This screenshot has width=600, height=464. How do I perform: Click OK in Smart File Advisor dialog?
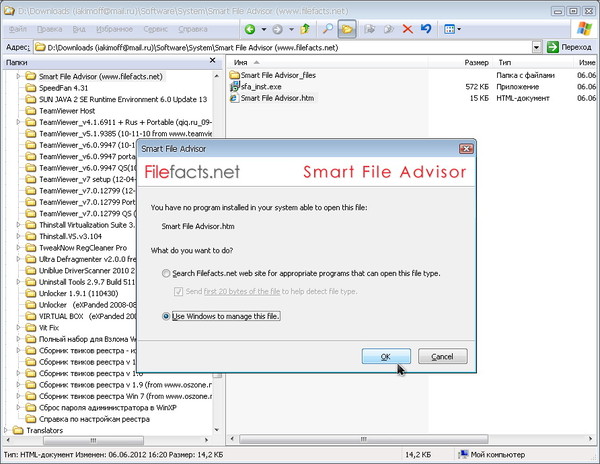(x=386, y=356)
